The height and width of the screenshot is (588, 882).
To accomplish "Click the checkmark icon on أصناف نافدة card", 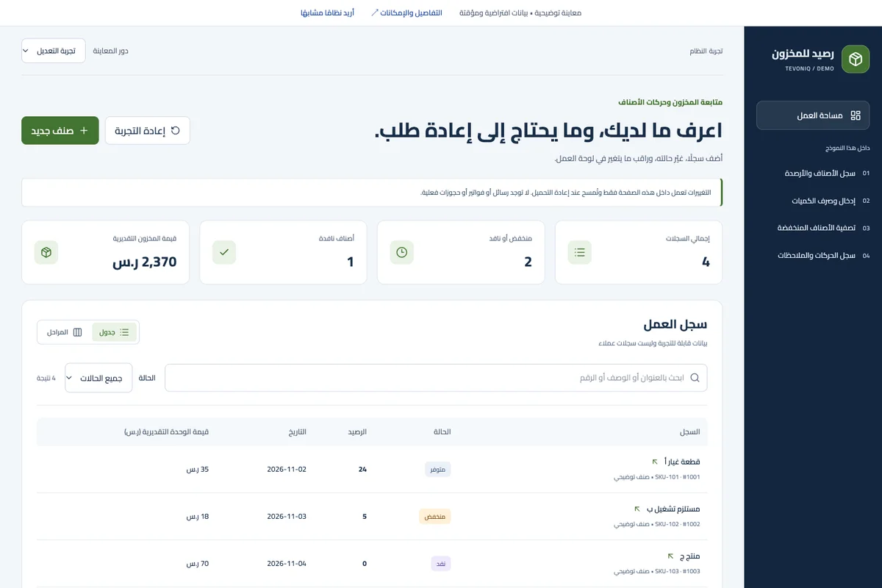I will point(224,252).
